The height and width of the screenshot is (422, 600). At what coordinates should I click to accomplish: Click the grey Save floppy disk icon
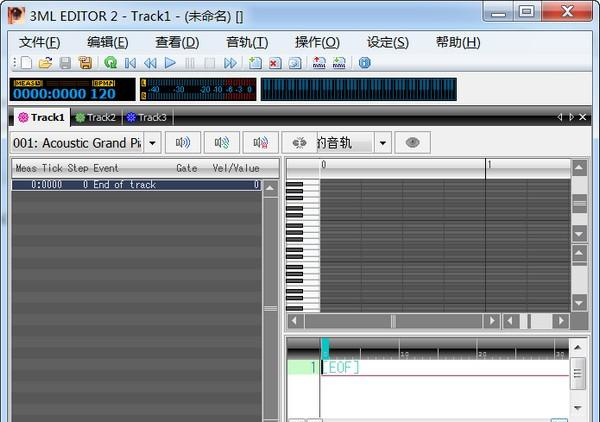click(65, 62)
